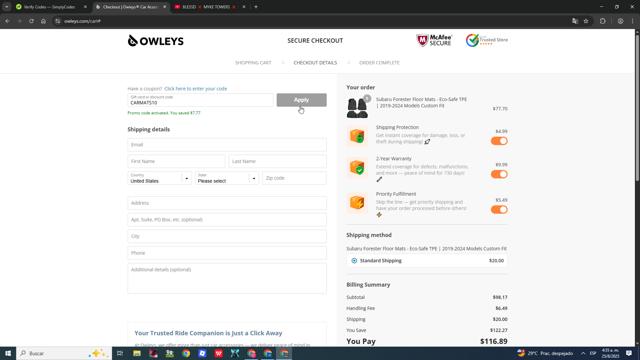Image resolution: width=640 pixels, height=360 pixels.
Task: Click the Owleys logo
Action: [x=156, y=41]
